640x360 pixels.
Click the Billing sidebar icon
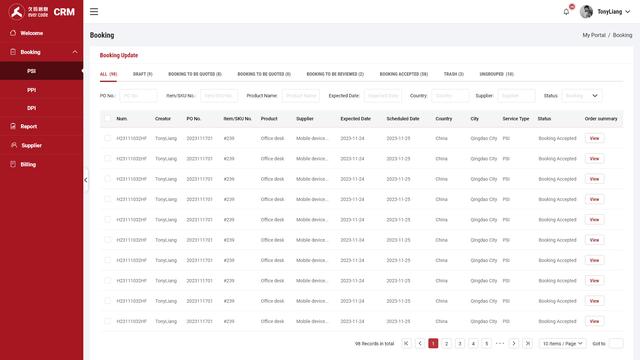pos(13,164)
